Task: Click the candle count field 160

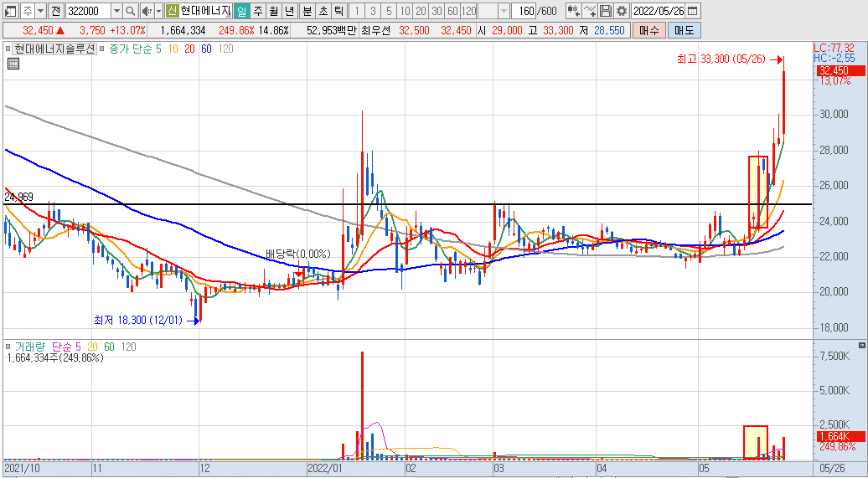Action: pyautogui.click(x=524, y=11)
